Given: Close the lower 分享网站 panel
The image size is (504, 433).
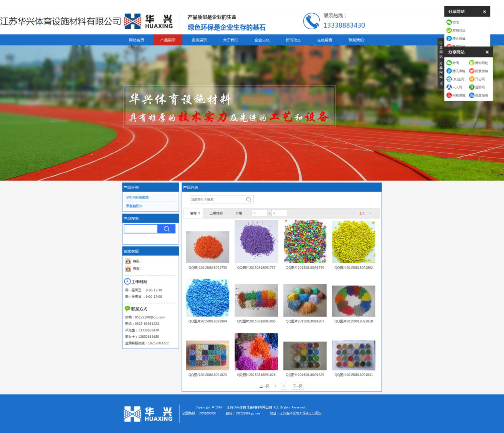Looking at the screenshot, I should (487, 52).
